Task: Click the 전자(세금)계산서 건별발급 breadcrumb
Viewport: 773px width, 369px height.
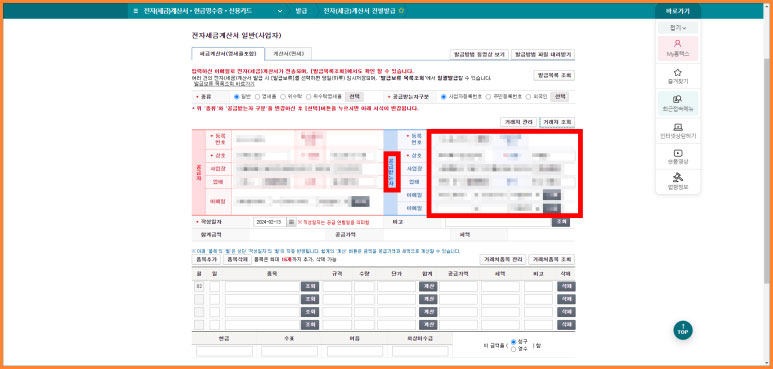Action: (x=359, y=11)
